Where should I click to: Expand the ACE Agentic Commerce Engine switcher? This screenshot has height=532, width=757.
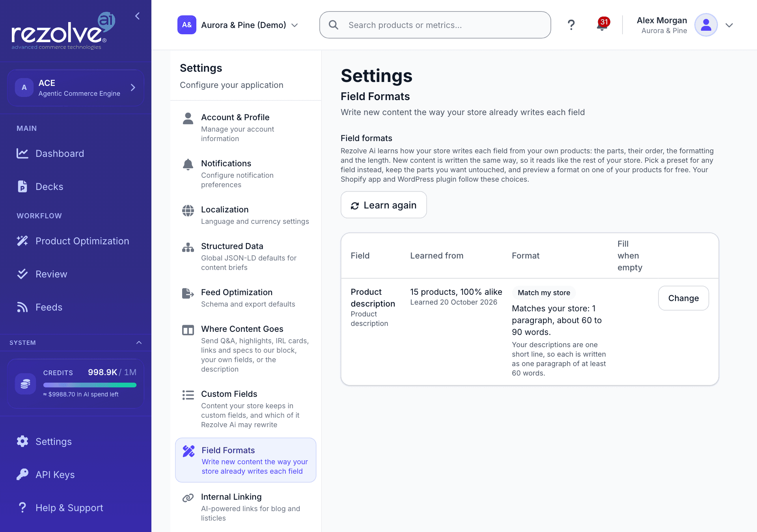[x=75, y=87]
